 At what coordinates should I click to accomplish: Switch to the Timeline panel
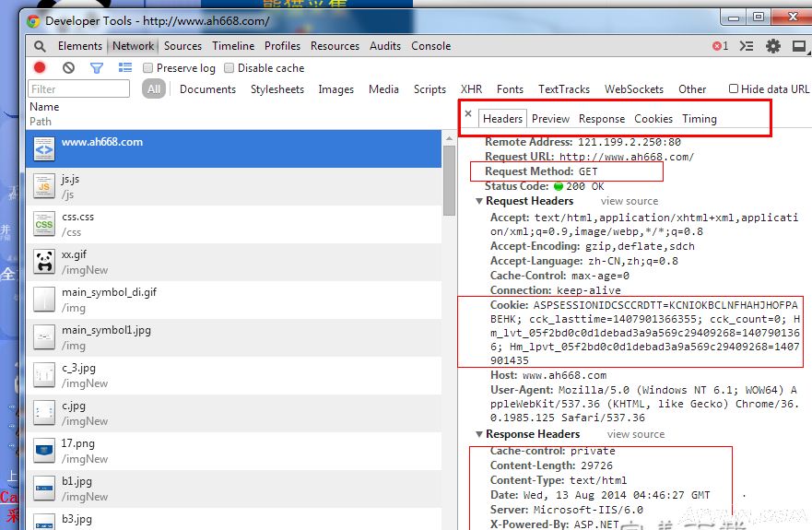tap(233, 46)
